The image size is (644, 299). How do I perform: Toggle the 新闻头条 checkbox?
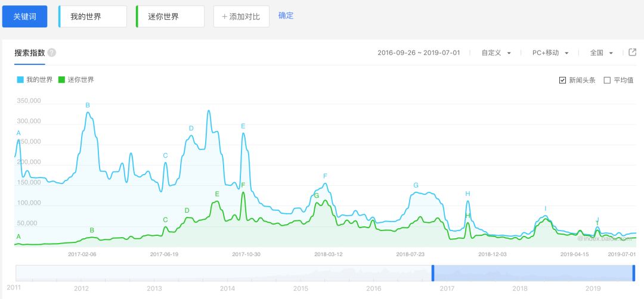coord(563,80)
